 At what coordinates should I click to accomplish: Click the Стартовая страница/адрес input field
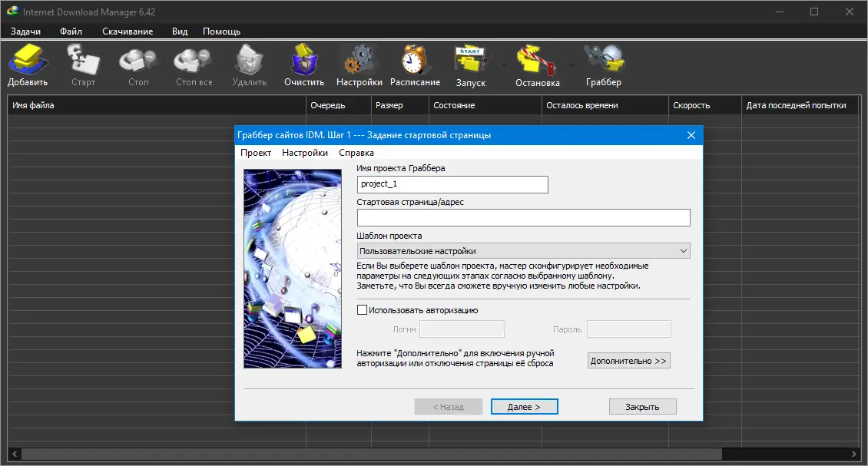tap(523, 217)
